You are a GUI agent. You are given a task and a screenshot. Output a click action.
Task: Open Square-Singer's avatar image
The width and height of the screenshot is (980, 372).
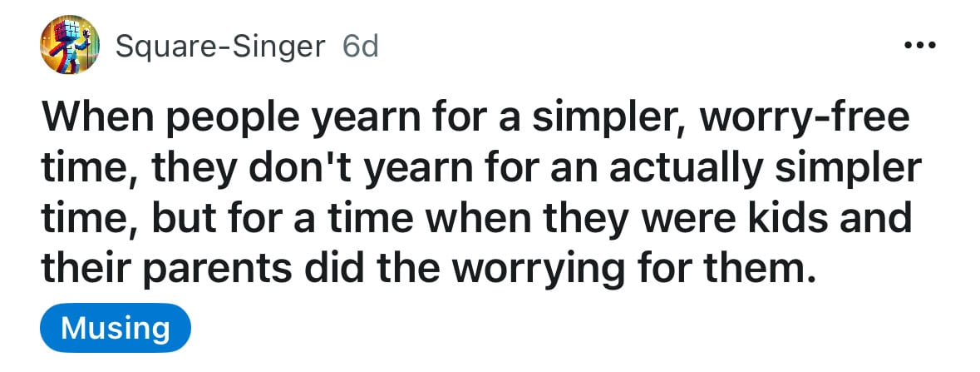[70, 45]
